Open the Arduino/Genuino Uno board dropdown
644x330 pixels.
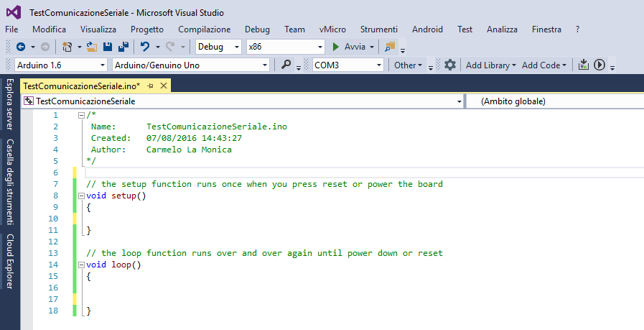191,65
